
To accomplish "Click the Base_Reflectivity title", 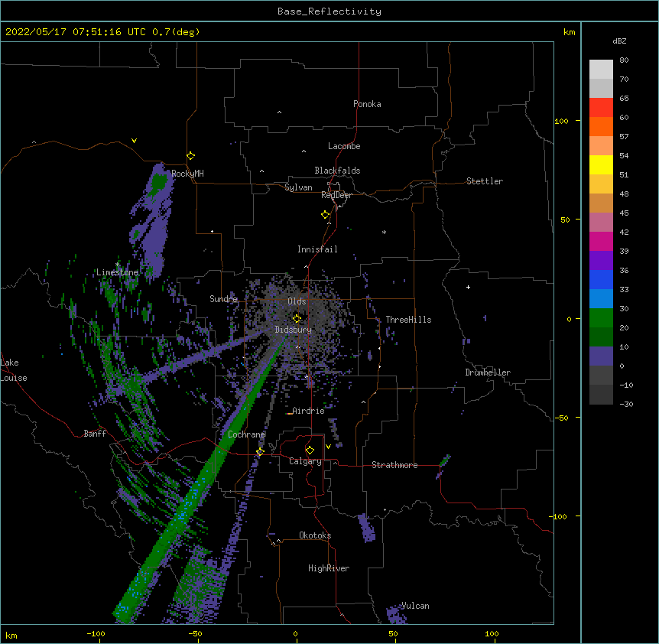I will click(329, 11).
